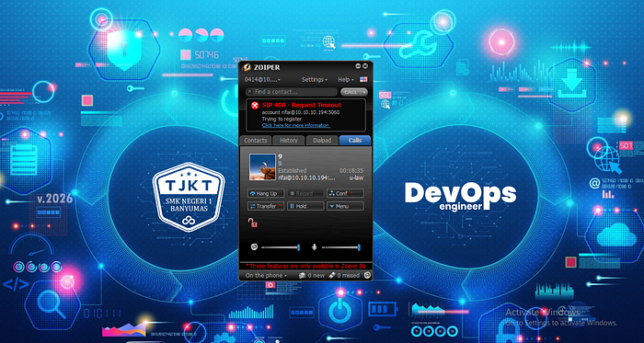The image size is (644, 343).
Task: Click the Zoiper Biz features notice text
Action: [x=305, y=266]
